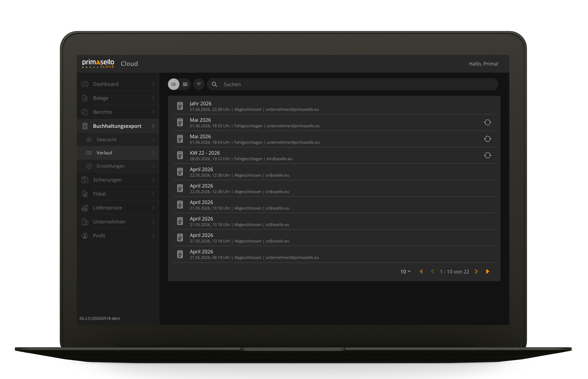Viewport: 588px width, 379px height.
Task: Expand the Profil chevron arrow
Action: (x=153, y=236)
